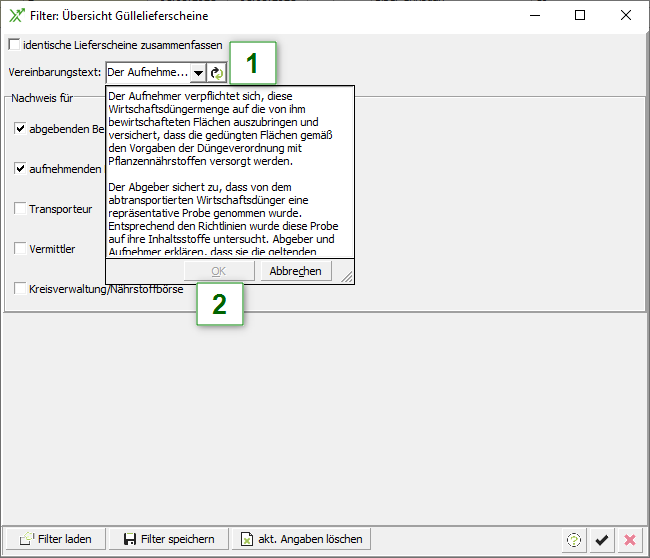
Task: Click the help icon in bottom bar
Action: pos(573,539)
